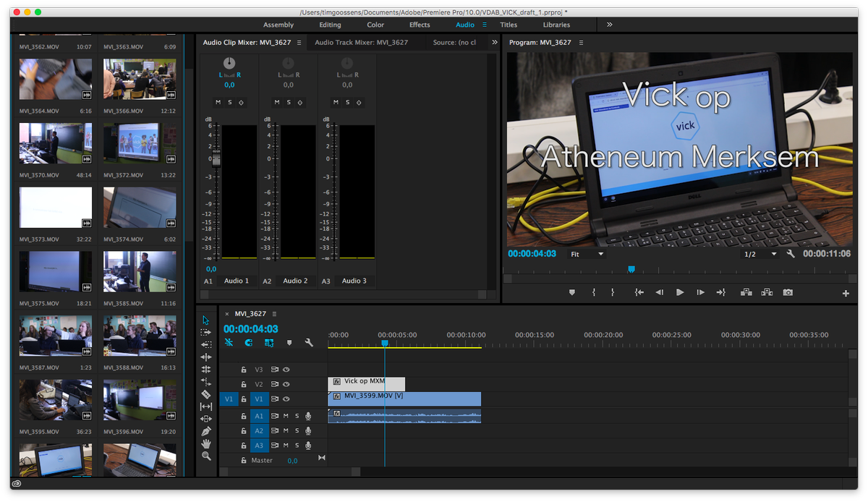Toggle snap in the timeline
The width and height of the screenshot is (868, 502).
pos(249,343)
